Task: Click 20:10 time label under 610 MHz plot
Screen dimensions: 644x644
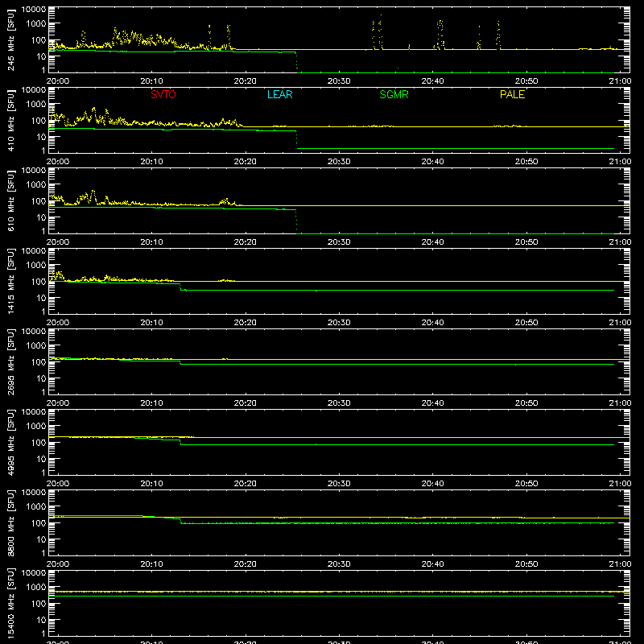Action: (x=151, y=242)
